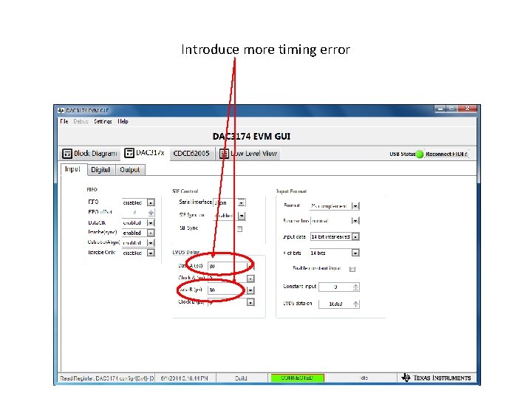The height and width of the screenshot is (399, 532).
Task: Switch to Low Level View tab
Action: (x=248, y=154)
